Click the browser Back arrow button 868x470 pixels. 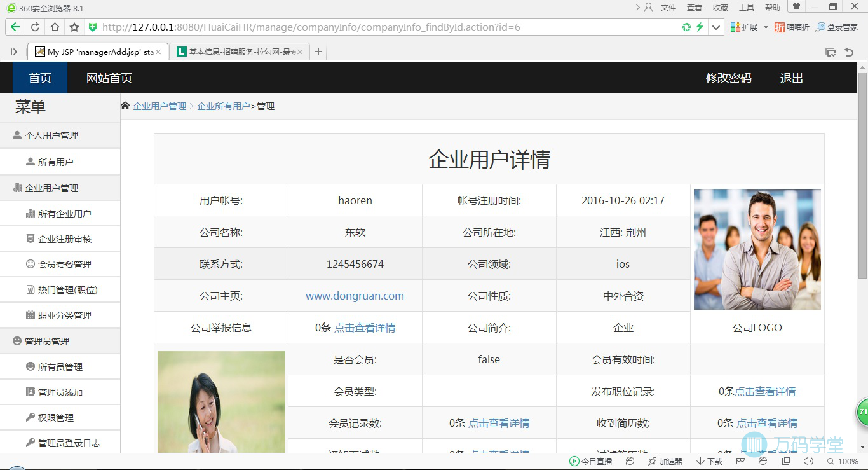coord(15,27)
